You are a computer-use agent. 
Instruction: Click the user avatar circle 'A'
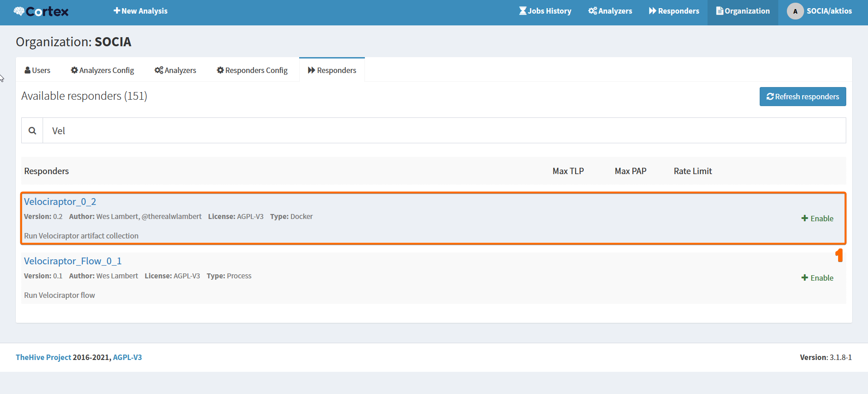[x=795, y=11]
